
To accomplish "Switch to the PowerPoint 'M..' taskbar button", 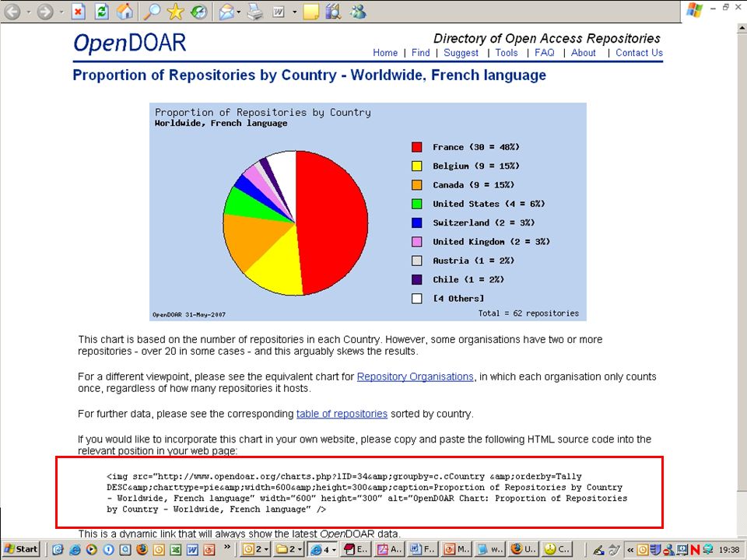I will coord(456,550).
